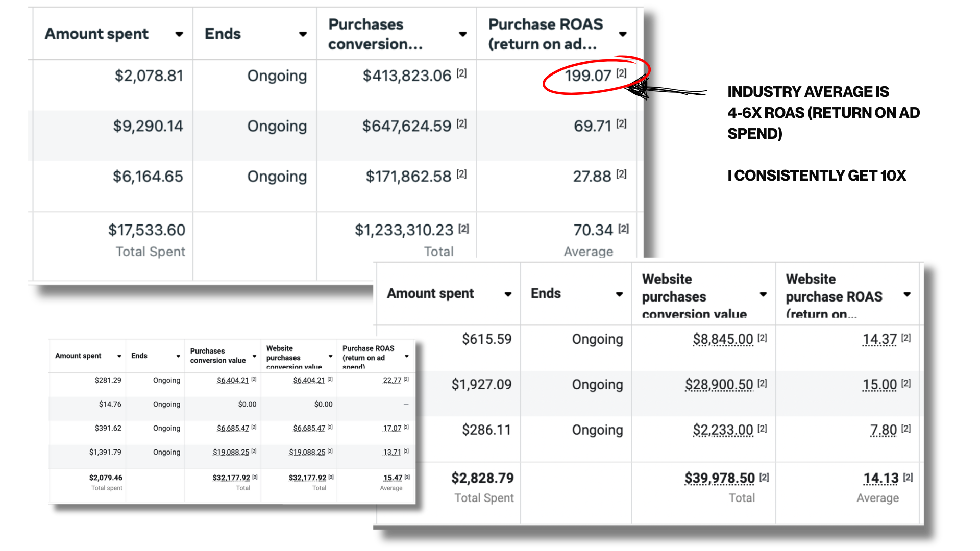Open Ends dropdown in right table
This screenshot has width=980, height=551.
pos(619,294)
